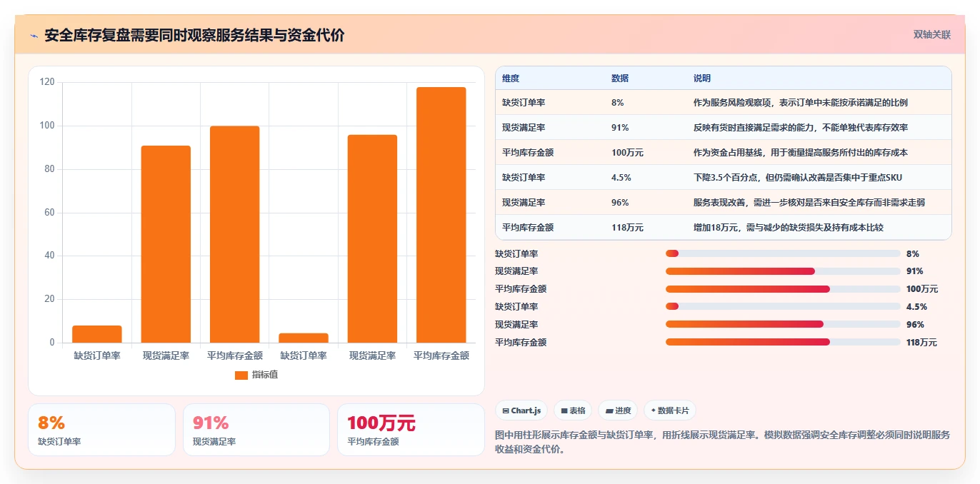This screenshot has width=980, height=484.
Task: Open the 91% 现货满足率 summary card
Action: 256,430
